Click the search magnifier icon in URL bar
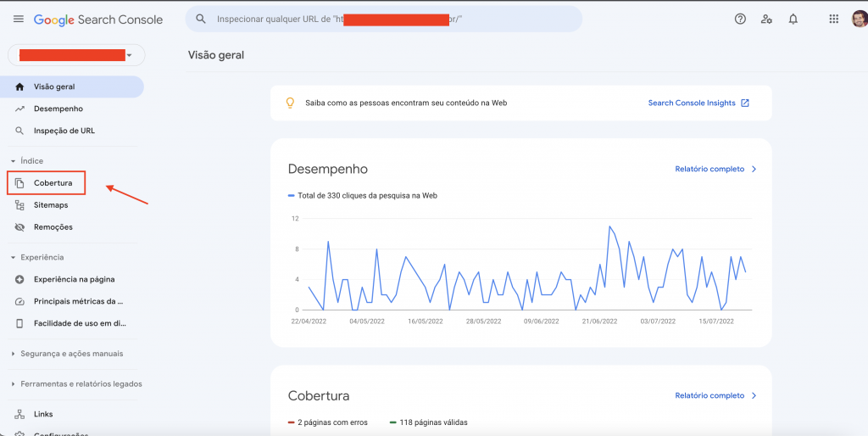This screenshot has height=436, width=868. tap(201, 19)
